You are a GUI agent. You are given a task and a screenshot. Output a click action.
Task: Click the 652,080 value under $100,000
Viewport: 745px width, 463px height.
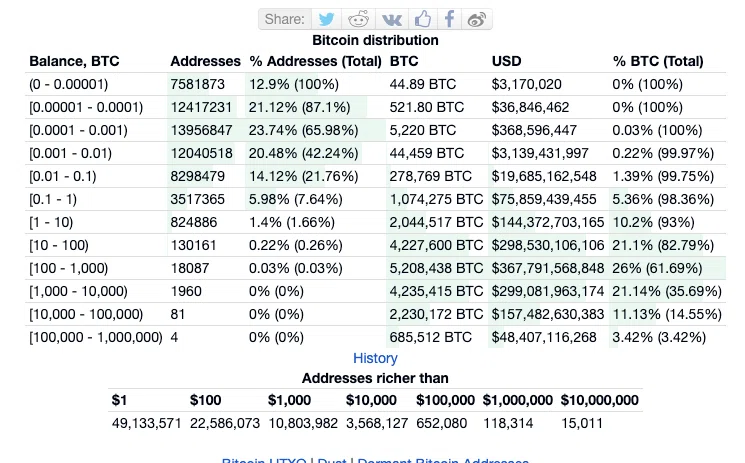click(441, 423)
